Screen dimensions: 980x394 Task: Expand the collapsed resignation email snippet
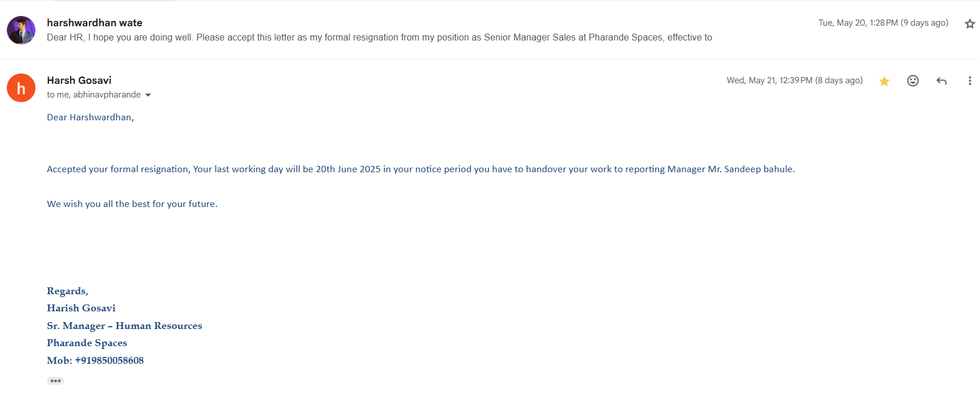click(379, 38)
